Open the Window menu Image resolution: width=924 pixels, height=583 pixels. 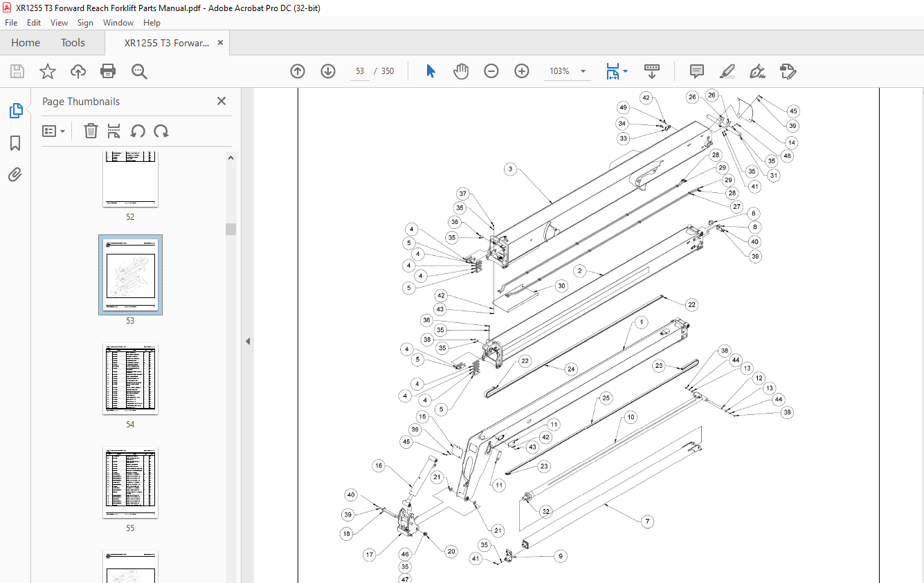coord(118,23)
